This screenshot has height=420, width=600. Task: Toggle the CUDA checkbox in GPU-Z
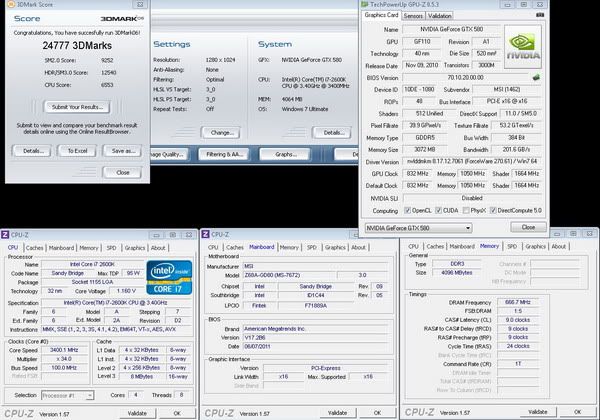439,210
